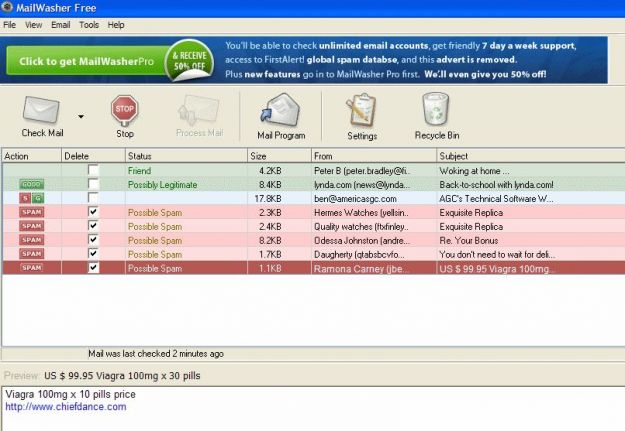
Task: Click SPAM badge on Ramona Carney row
Action: pos(31,268)
